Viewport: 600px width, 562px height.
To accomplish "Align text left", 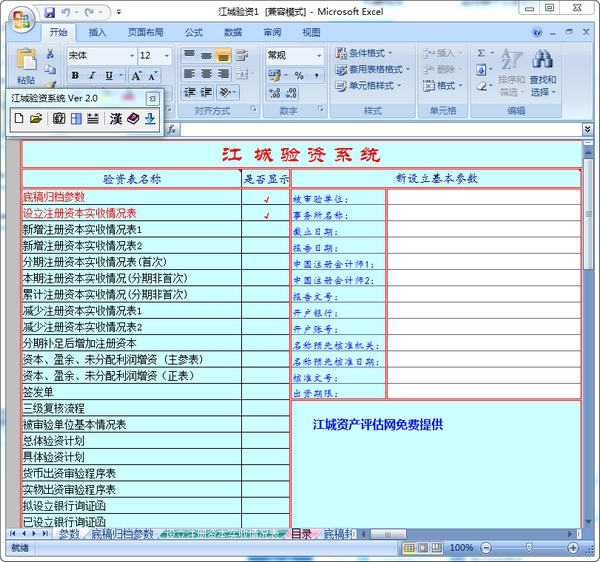I will pos(189,73).
